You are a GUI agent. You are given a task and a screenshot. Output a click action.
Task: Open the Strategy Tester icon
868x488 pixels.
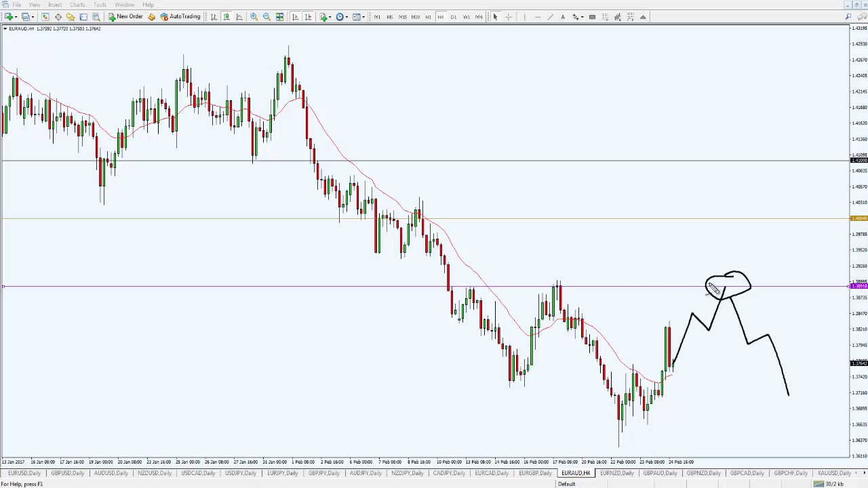96,17
